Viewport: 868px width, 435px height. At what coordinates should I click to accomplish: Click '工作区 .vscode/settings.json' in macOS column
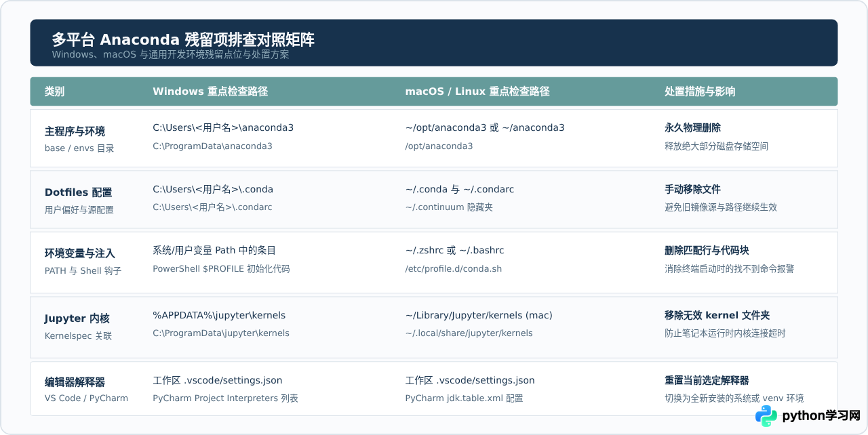point(470,380)
